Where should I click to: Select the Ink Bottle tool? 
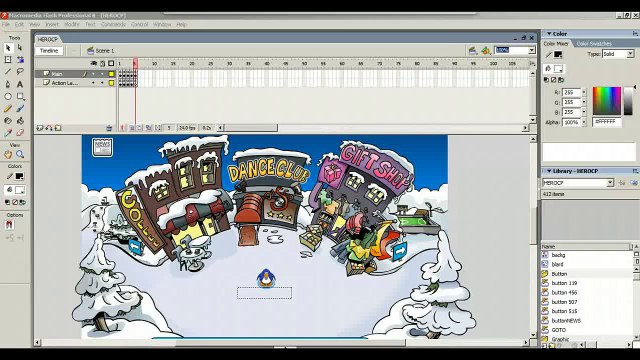8,121
